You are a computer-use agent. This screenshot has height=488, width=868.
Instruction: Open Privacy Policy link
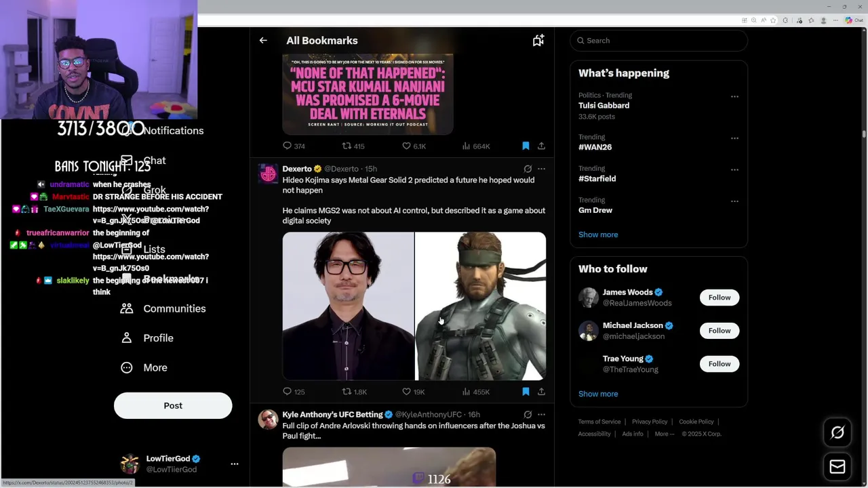click(x=650, y=422)
